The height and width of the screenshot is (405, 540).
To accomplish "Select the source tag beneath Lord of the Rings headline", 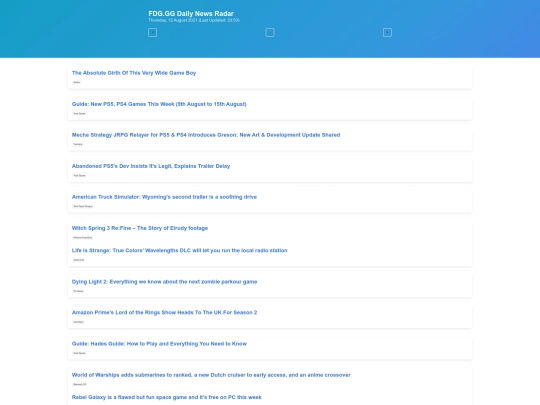I will [78, 322].
